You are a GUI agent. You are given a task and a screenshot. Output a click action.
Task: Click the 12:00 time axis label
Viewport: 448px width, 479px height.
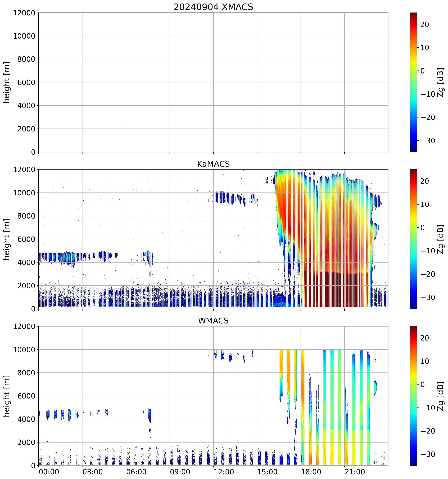(224, 472)
